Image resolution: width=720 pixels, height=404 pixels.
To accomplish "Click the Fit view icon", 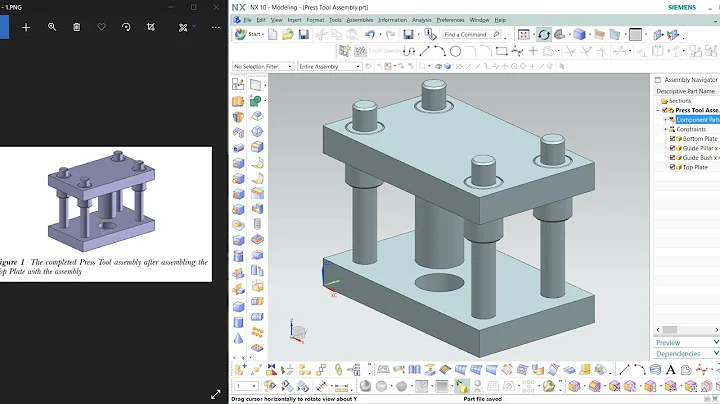I will click(x=523, y=34).
